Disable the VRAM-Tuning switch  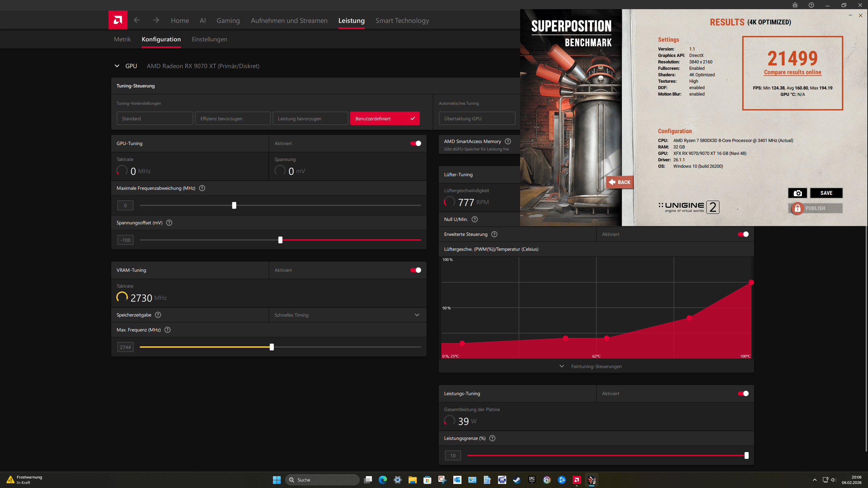point(416,270)
